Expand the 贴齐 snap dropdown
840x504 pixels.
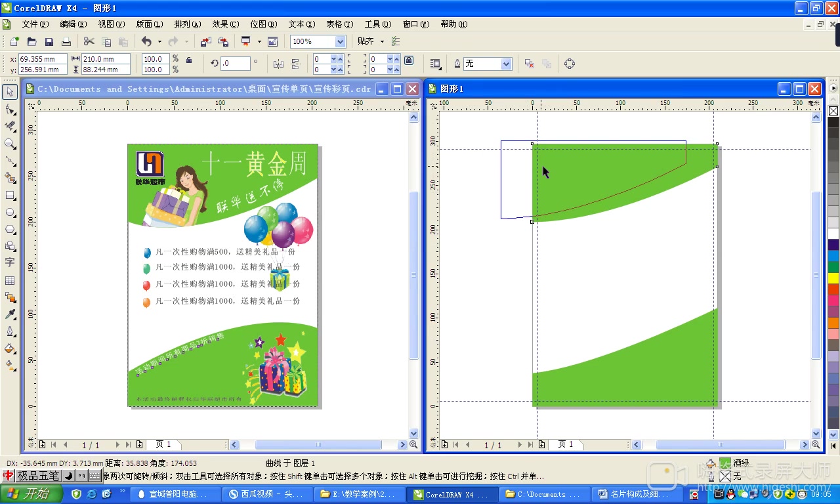(x=382, y=41)
